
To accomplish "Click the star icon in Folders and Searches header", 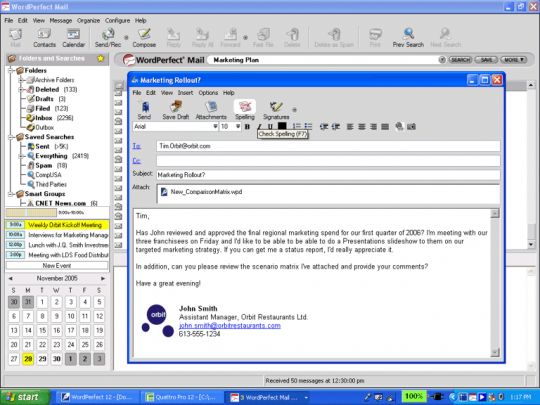I will 101,59.
